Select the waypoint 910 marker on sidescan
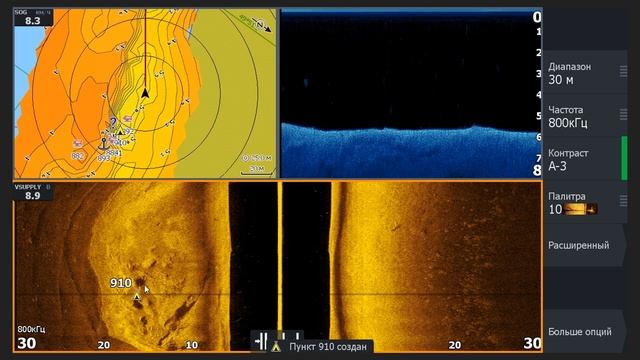The image size is (640, 360). pyautogui.click(x=137, y=296)
